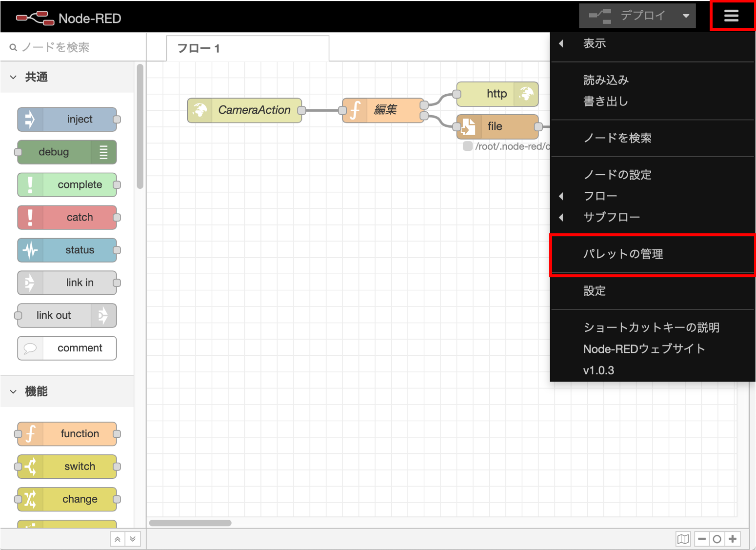Zoom in with the plus icon

[732, 539]
